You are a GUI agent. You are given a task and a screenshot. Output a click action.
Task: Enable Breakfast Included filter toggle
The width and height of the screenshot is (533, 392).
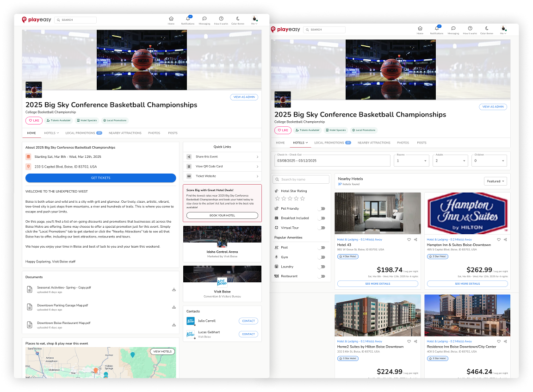(322, 218)
